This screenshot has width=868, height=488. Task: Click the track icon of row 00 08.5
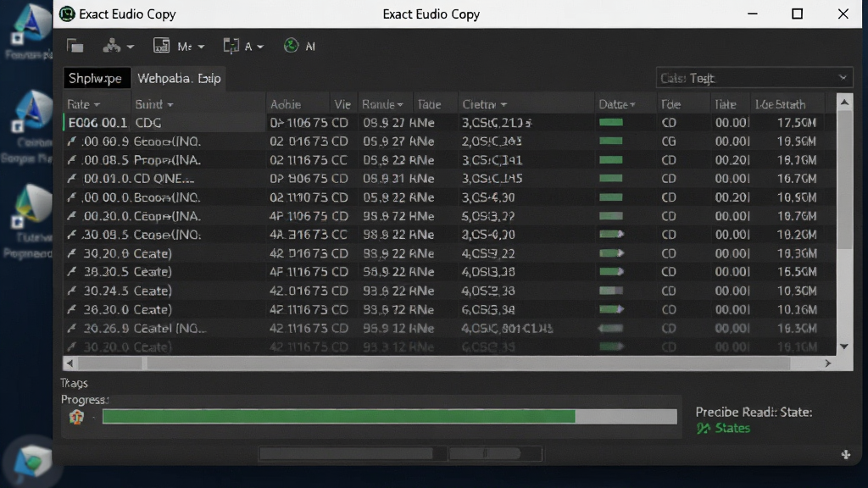click(71, 160)
